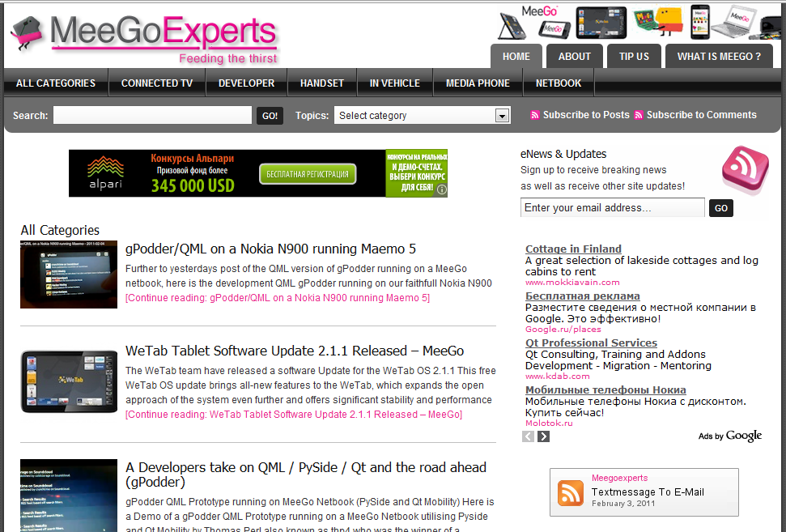Open A Developers take on QML article title
Viewport: 786px width, 532px height.
click(x=306, y=475)
